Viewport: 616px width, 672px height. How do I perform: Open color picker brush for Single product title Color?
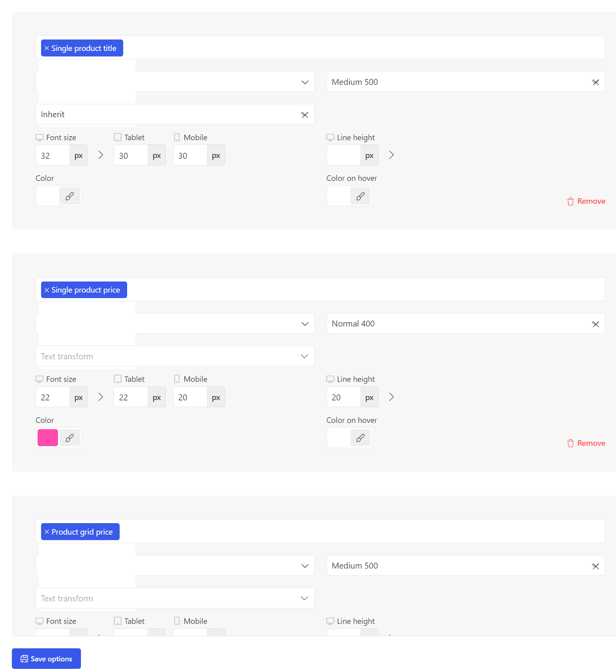(69, 196)
